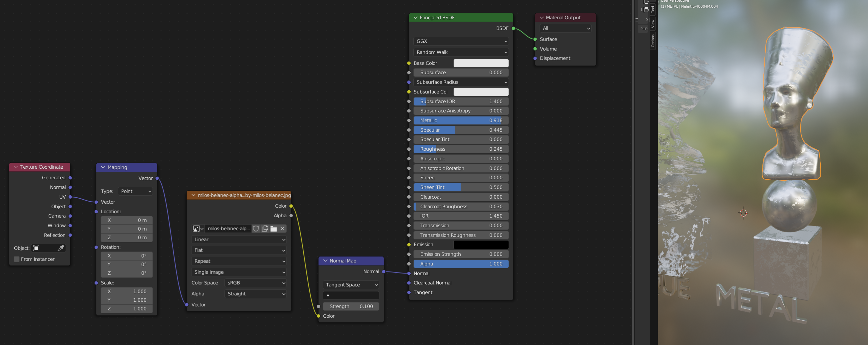Open the Subsurface Radius dropdown
The width and height of the screenshot is (868, 345).
pyautogui.click(x=461, y=82)
